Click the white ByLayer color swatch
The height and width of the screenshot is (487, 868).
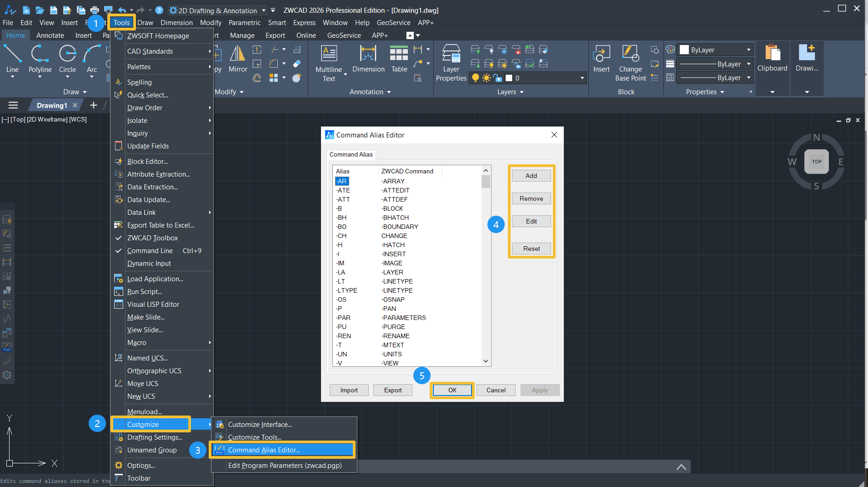(x=684, y=50)
